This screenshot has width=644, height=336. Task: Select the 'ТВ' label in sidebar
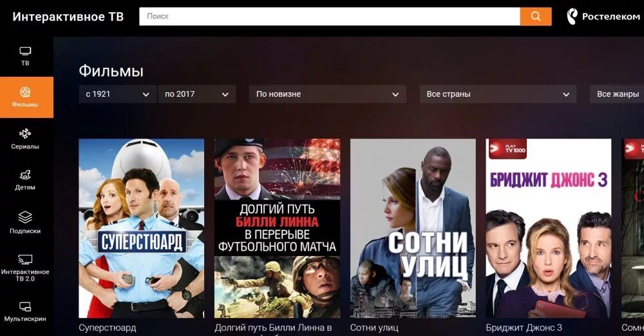[25, 63]
